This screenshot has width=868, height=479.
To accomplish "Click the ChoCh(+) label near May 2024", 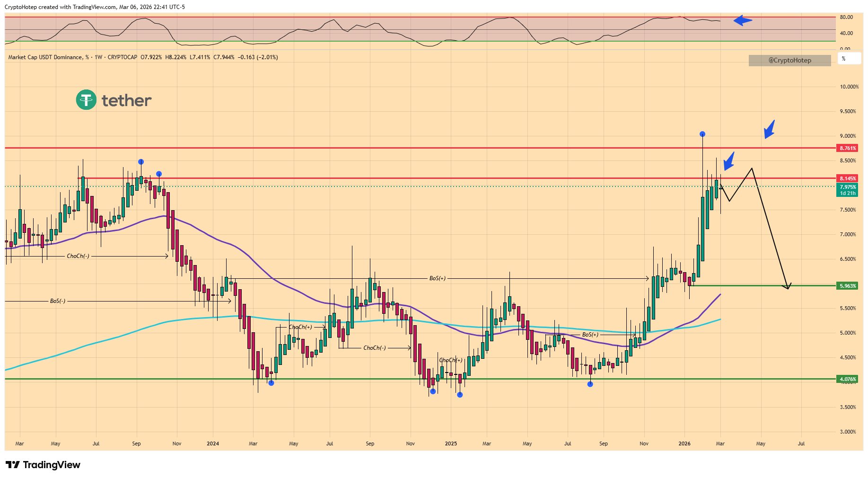I will click(x=300, y=327).
